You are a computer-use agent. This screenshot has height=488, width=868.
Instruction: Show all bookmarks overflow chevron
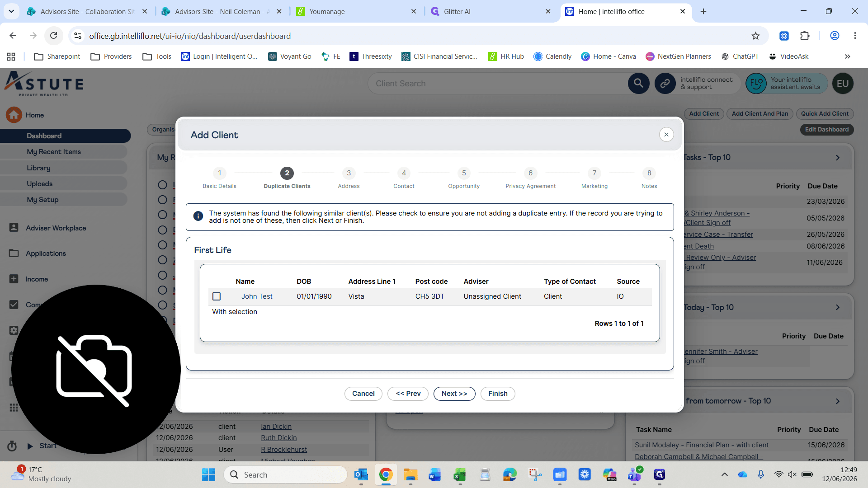point(847,56)
